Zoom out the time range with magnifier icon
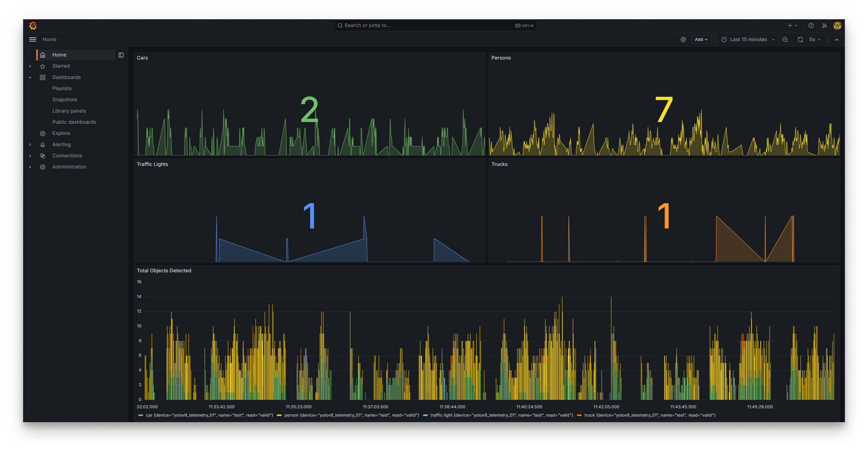Viewport: 868px width, 450px height. click(785, 39)
